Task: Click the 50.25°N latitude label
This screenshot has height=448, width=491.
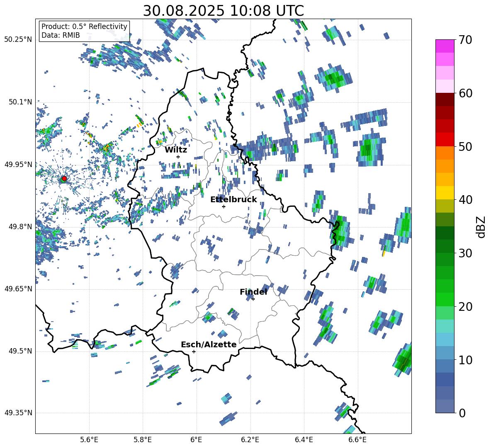Action: coord(18,40)
